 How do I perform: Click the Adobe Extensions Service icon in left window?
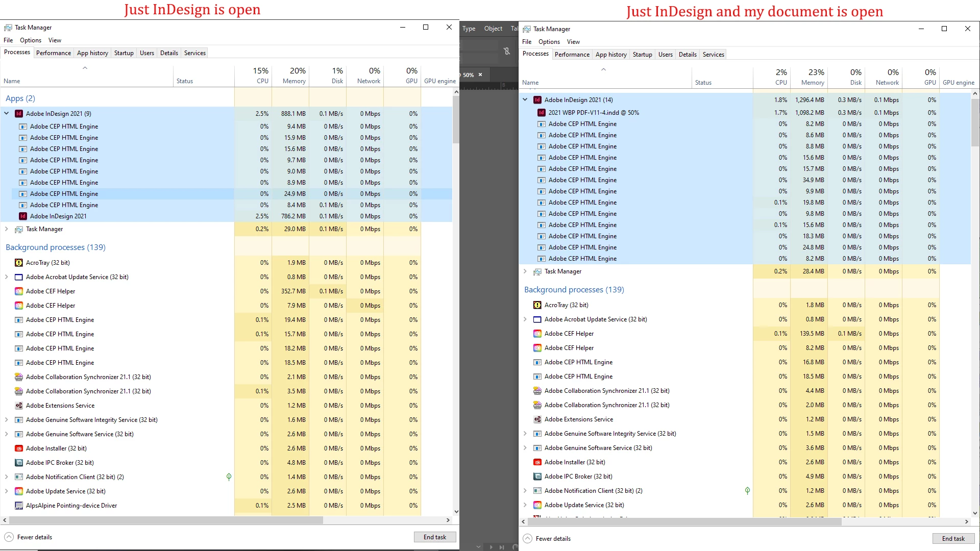(19, 406)
